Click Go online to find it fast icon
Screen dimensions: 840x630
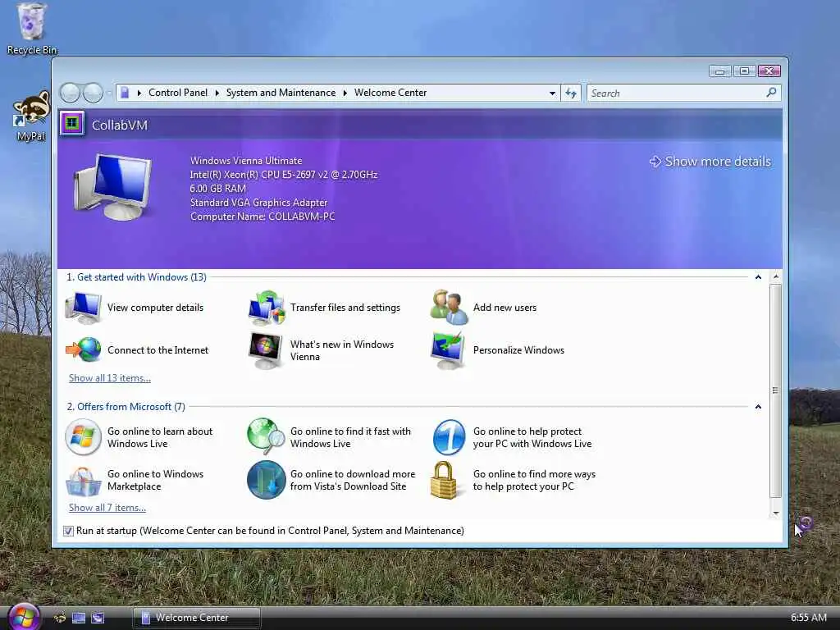pyautogui.click(x=266, y=437)
